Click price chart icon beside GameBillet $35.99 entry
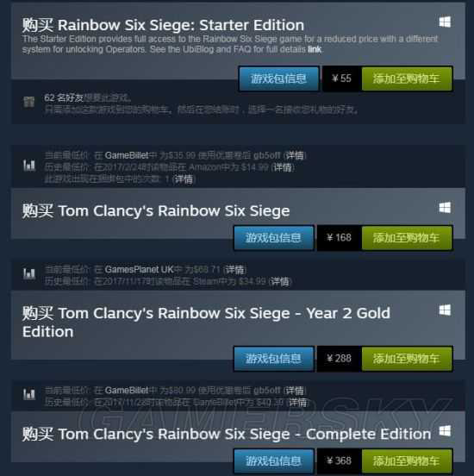 (29, 166)
